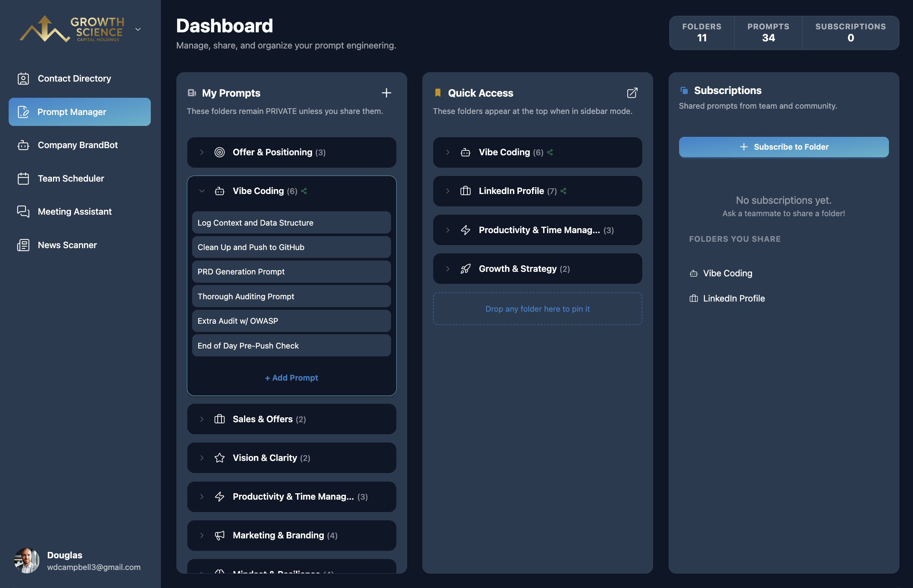Open Quick Access external link icon
Screen dimensions: 913x588
click(632, 93)
